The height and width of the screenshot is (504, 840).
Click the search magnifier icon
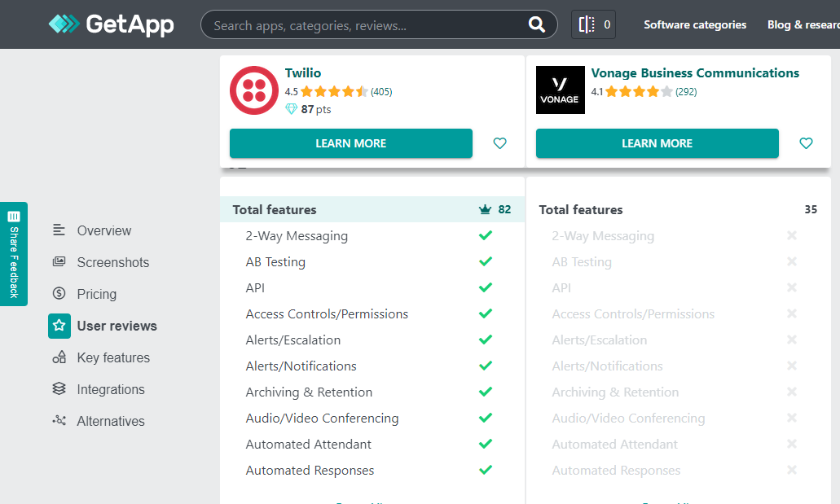tap(536, 24)
